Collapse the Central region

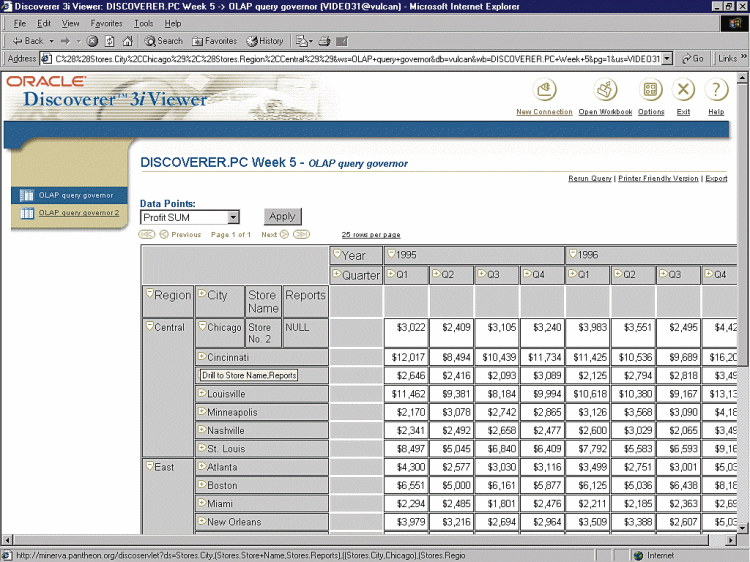point(150,326)
